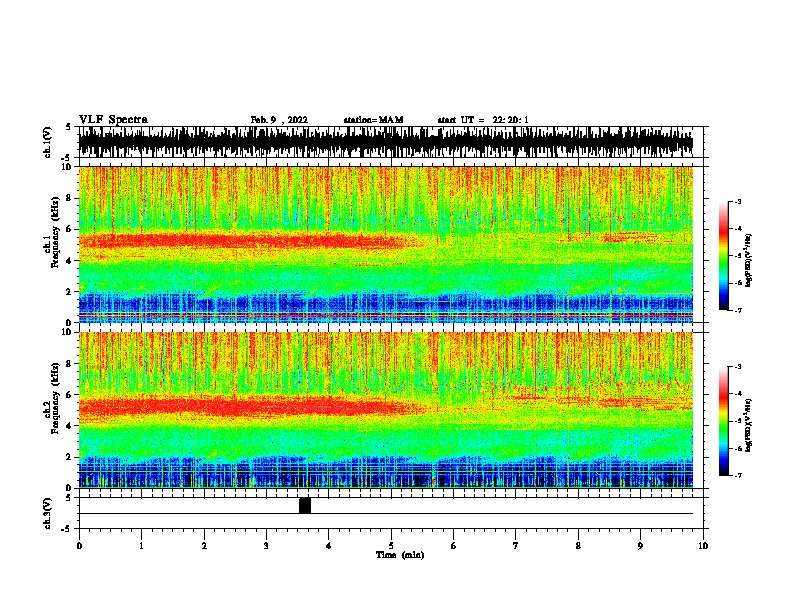Click the time axis tick label "3"

tap(267, 546)
